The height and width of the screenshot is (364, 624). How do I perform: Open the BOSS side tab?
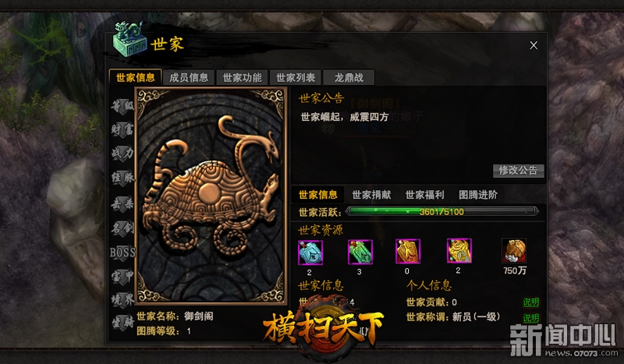tap(122, 253)
